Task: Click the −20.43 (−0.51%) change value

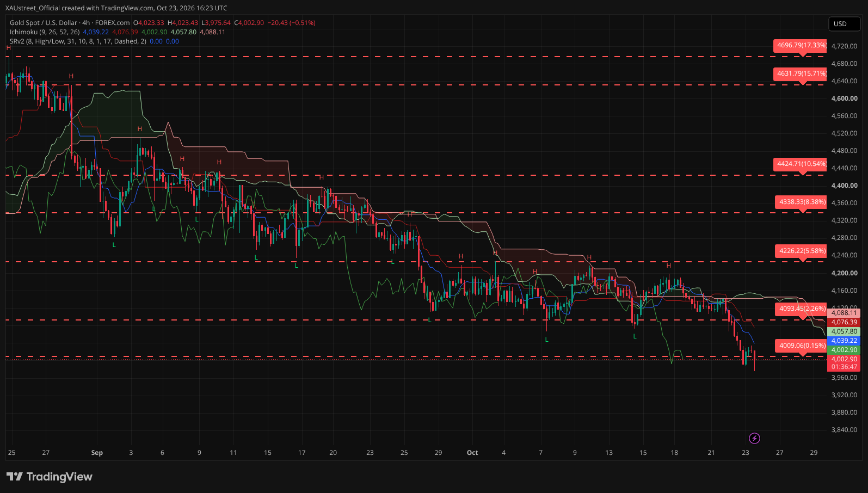Action: click(291, 23)
